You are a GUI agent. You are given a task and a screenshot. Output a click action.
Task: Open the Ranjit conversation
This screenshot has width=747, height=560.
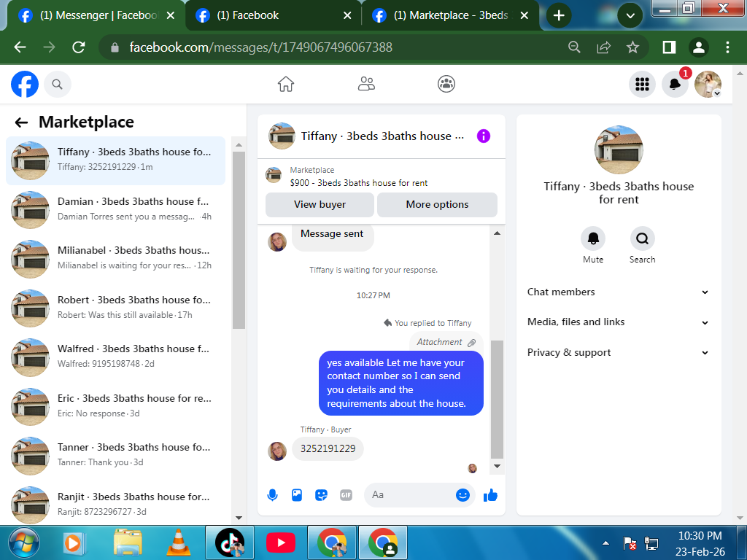[115, 505]
